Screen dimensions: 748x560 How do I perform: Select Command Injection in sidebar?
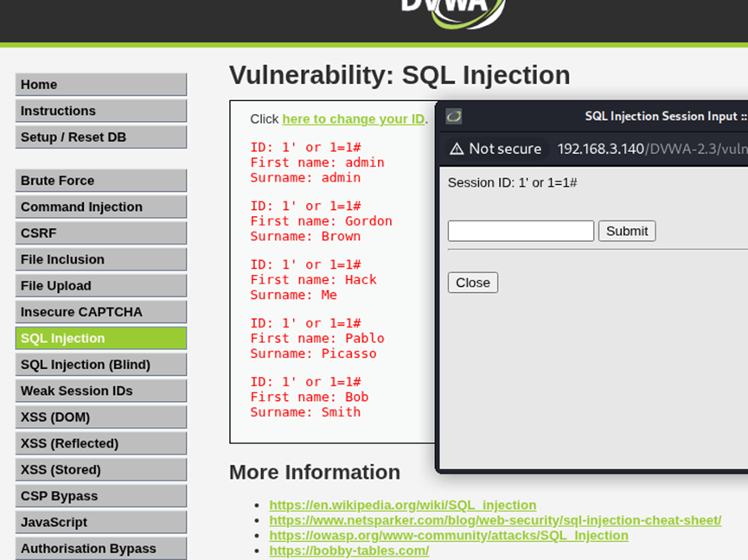click(x=101, y=207)
